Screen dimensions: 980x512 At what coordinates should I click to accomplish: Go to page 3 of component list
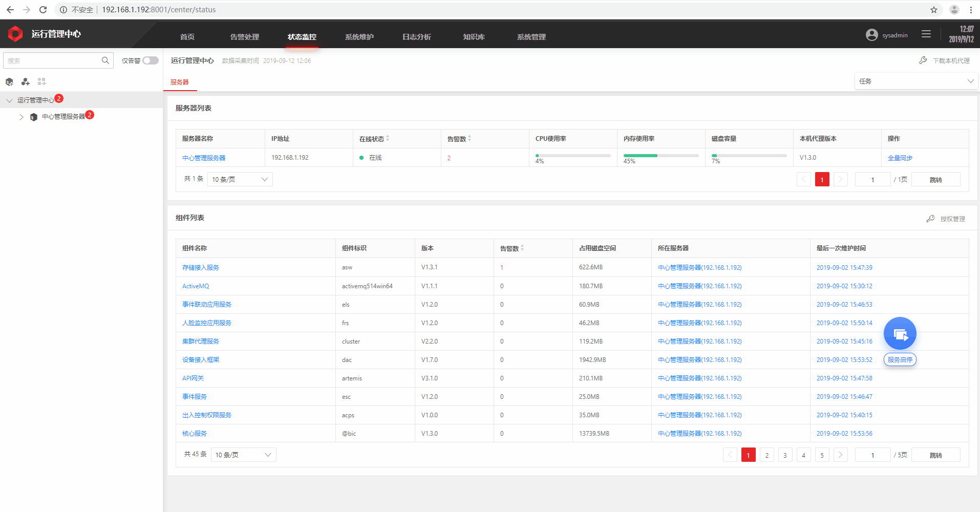[x=785, y=455]
